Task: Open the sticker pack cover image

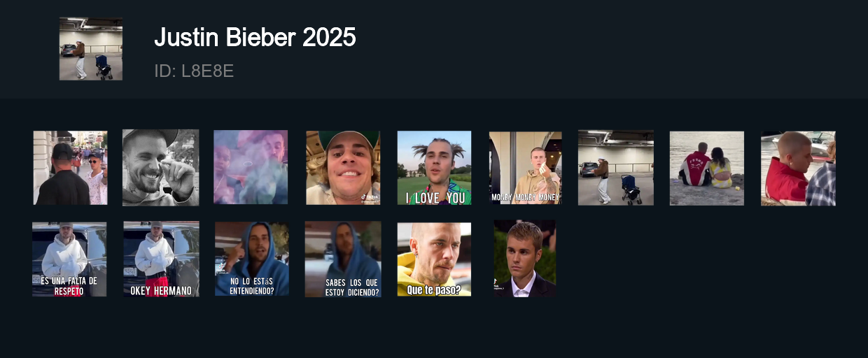Action: coord(91,49)
